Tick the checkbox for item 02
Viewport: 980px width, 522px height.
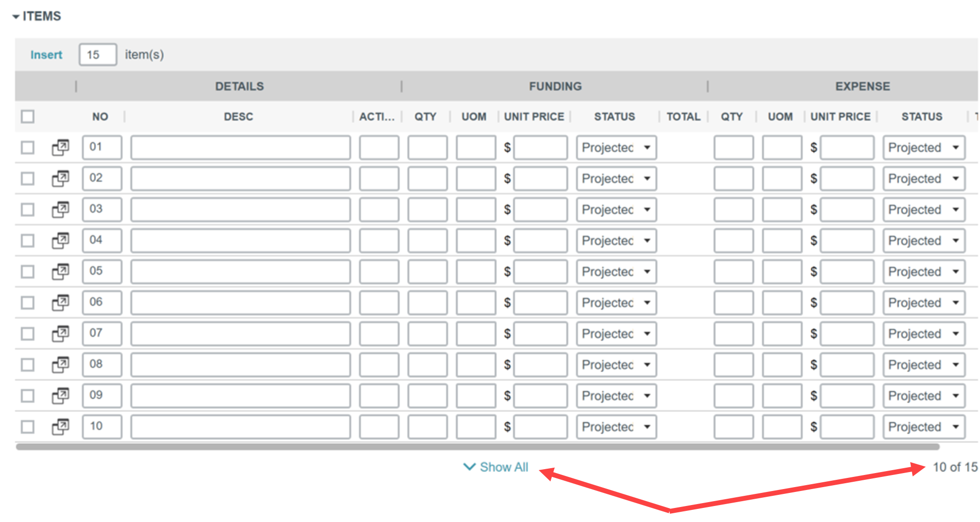(x=28, y=178)
